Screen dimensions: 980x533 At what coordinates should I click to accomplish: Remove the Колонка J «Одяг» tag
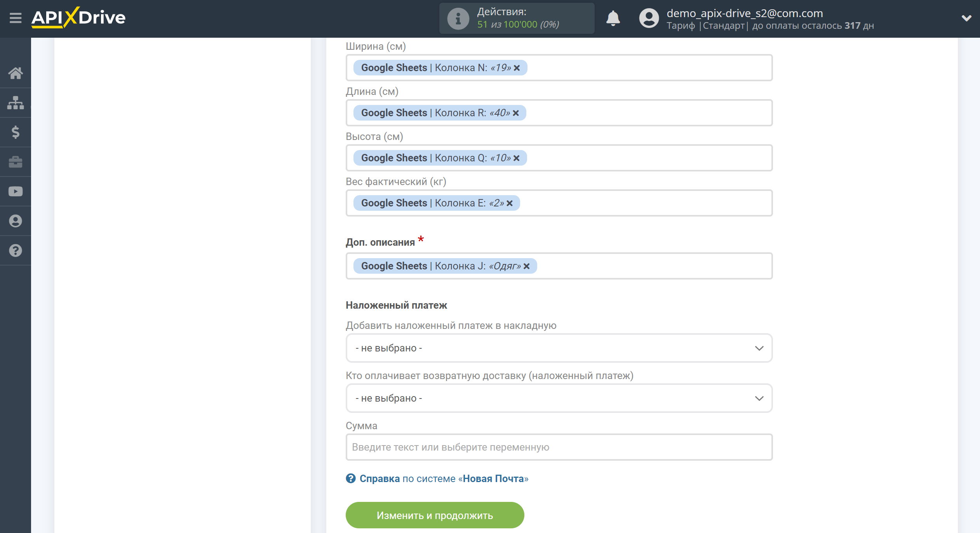pos(526,266)
